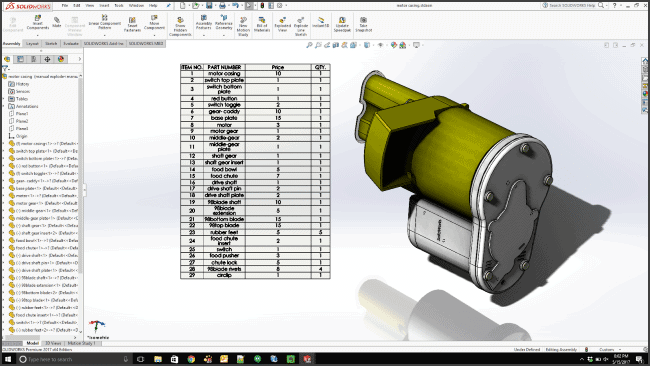
Task: Click the Insert Components tool
Action: pyautogui.click(x=38, y=23)
